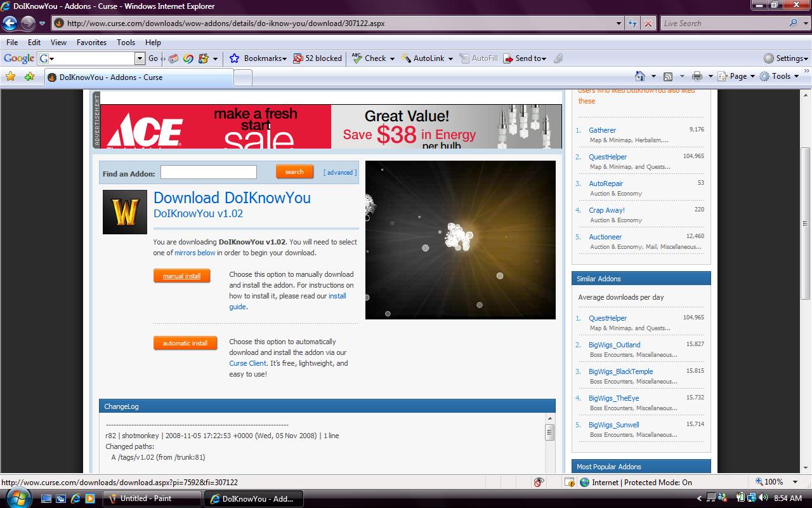Click the orange automatic install button
This screenshot has width=812, height=508.
click(185, 343)
